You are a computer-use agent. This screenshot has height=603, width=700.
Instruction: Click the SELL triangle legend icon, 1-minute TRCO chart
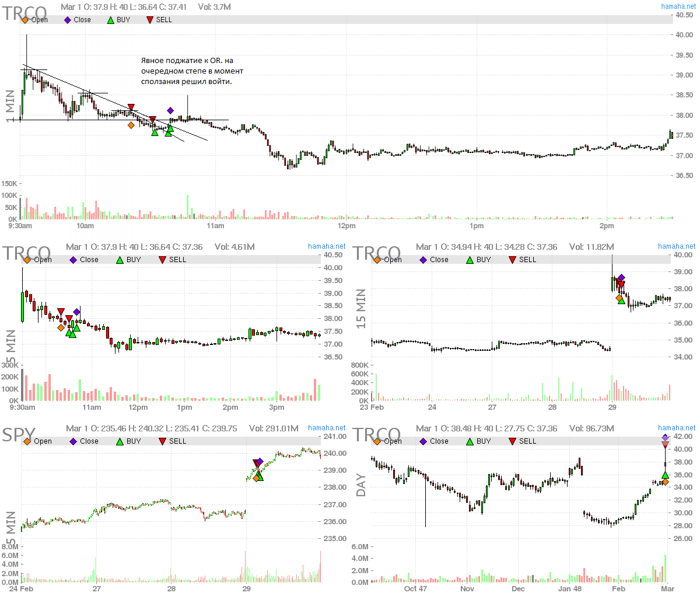click(x=150, y=20)
